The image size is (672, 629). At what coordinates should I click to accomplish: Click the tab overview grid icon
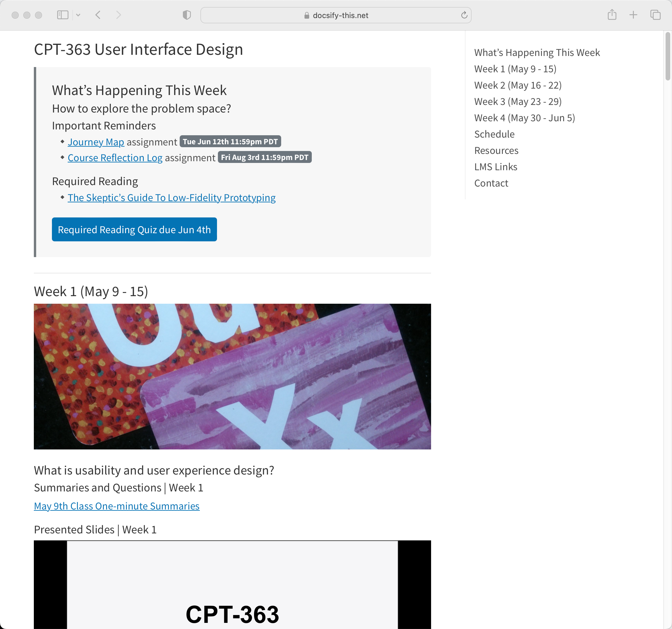point(655,15)
